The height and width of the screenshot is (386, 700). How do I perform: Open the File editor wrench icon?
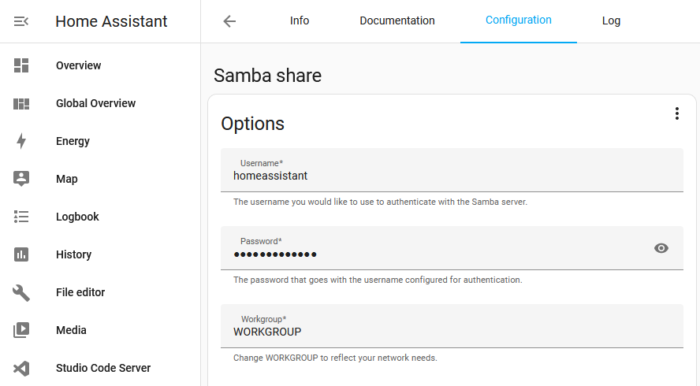[21, 293]
